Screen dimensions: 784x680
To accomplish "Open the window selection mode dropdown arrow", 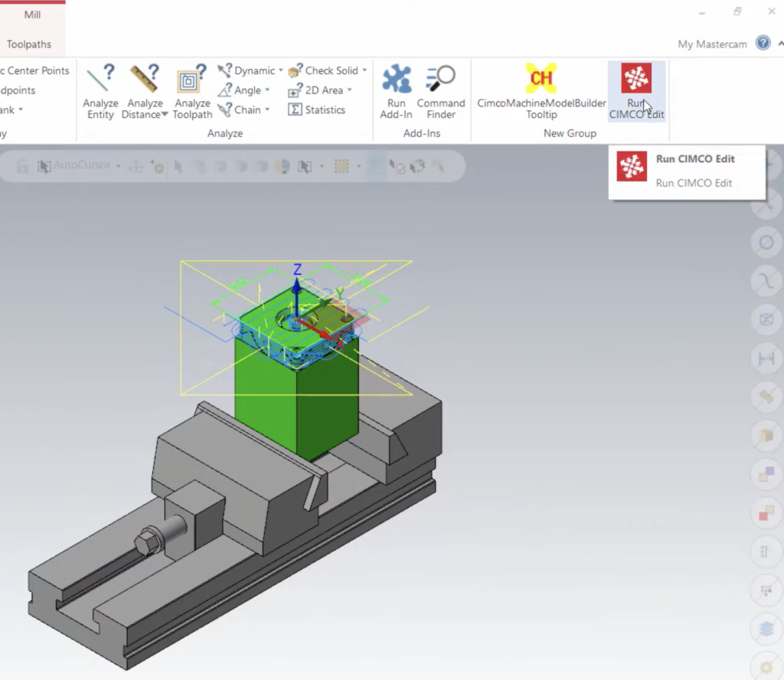I will click(x=359, y=166).
